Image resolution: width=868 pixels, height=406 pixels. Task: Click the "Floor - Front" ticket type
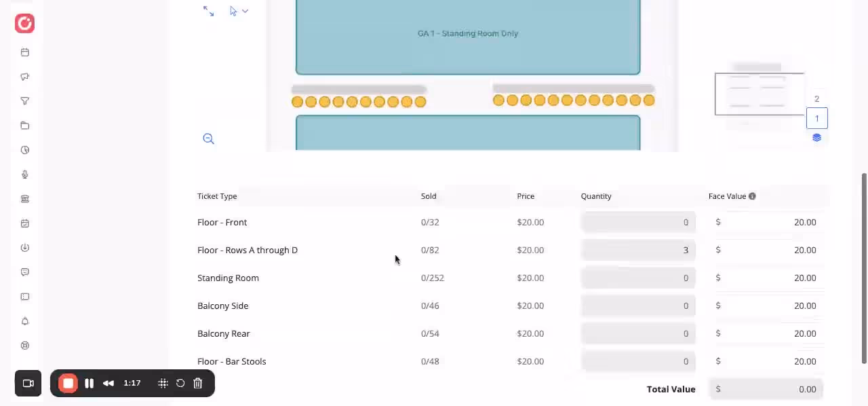tap(222, 222)
